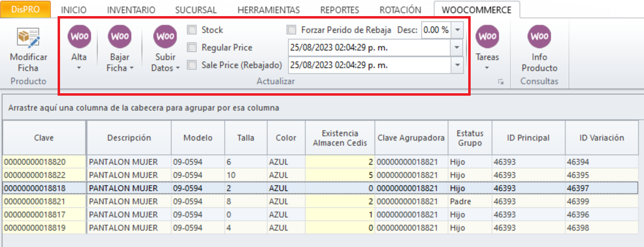Click the Modificar Ficha product icon
The height and width of the screenshot is (247, 644).
[28, 37]
